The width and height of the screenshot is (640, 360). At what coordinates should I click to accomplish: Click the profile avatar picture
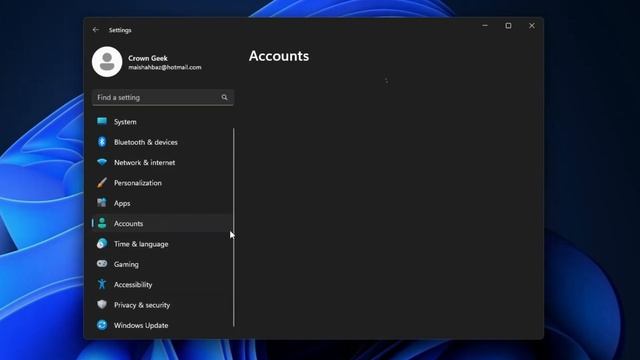(107, 62)
